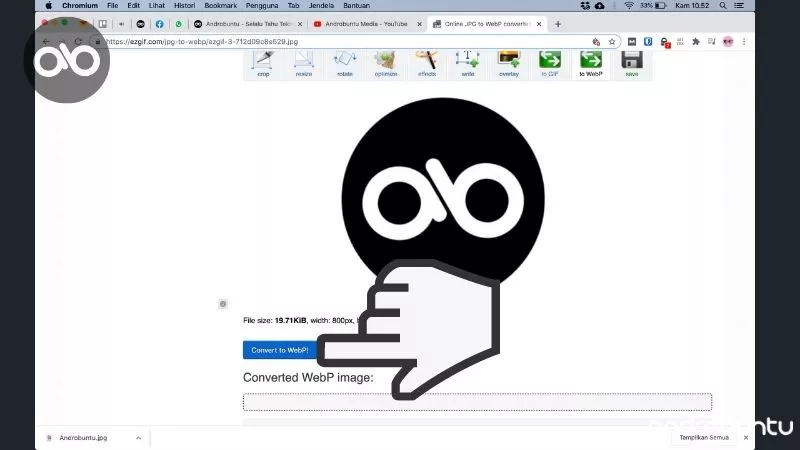Screen dimensions: 800x450
Task: Close the downloads bar
Action: click(746, 438)
